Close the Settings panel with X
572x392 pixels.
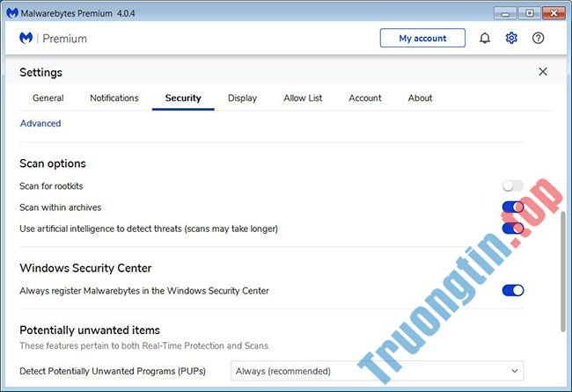point(542,72)
